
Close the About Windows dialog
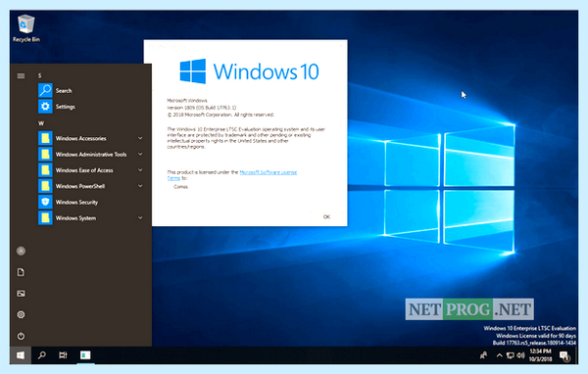pos(340,46)
